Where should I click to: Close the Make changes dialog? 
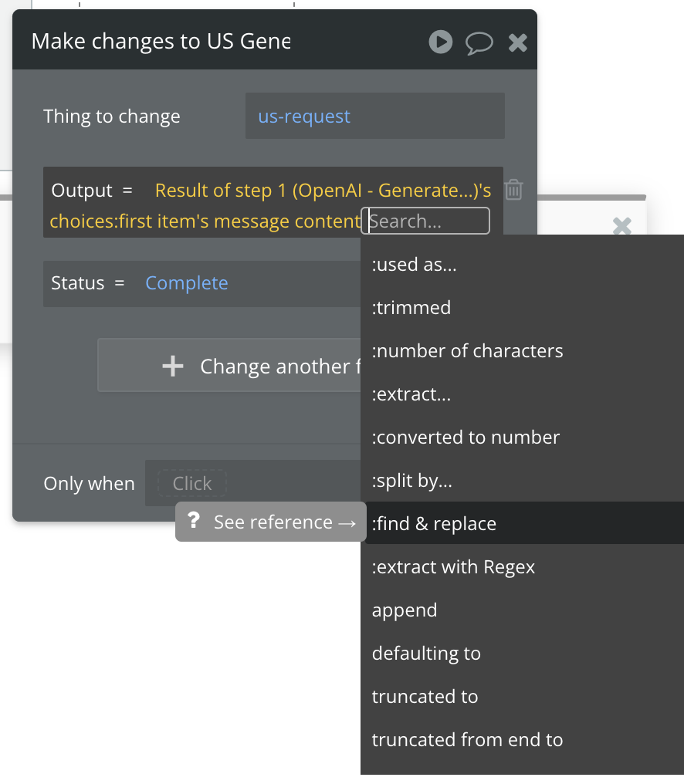(x=517, y=42)
